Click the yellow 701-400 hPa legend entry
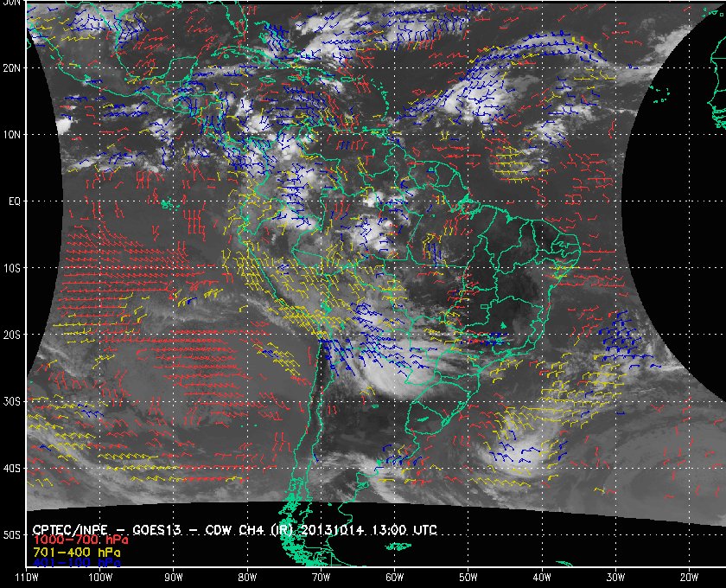This screenshot has height=588, width=726. (x=77, y=553)
